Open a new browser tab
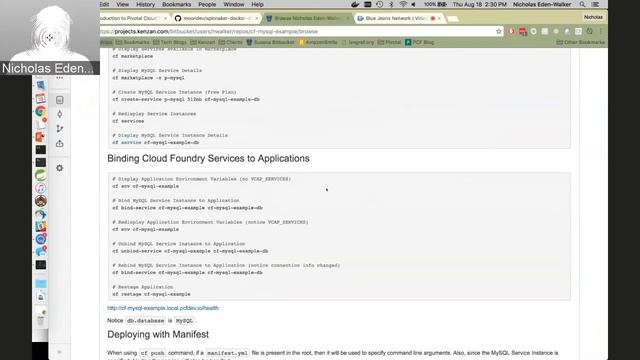Image resolution: width=640 pixels, height=360 pixels. tap(452, 18)
